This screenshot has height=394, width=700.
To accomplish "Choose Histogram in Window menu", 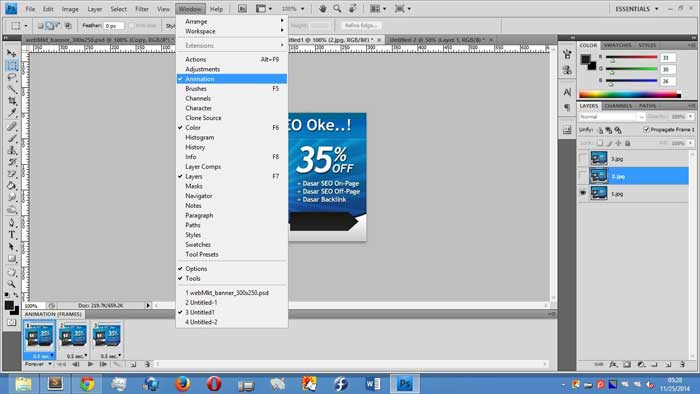I will click(232, 137).
